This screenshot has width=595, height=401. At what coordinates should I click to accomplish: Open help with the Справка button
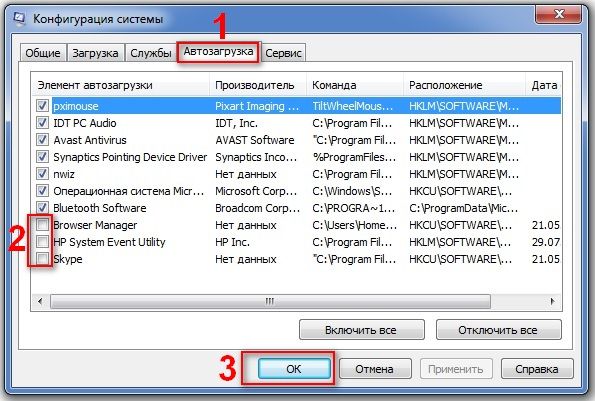click(x=537, y=369)
